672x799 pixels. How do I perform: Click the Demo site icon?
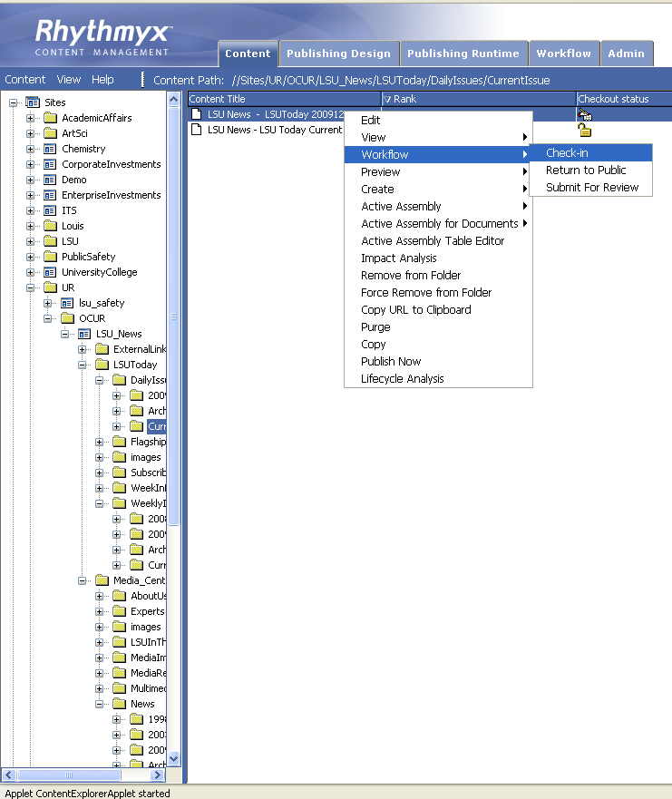click(50, 180)
